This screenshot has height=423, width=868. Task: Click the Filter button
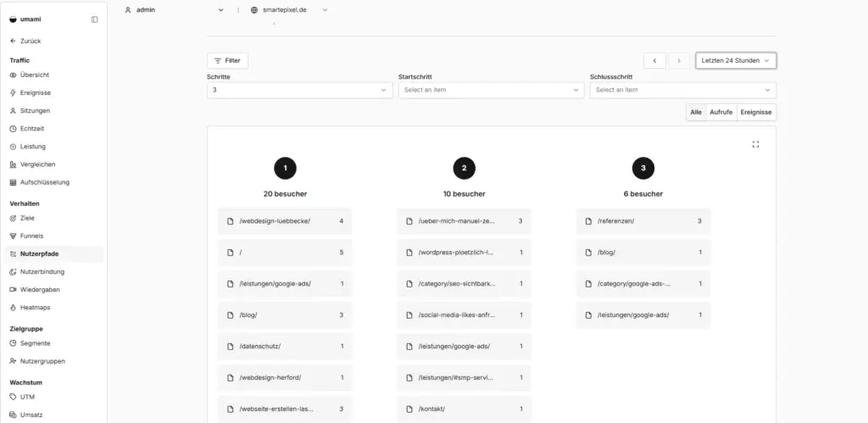(227, 61)
